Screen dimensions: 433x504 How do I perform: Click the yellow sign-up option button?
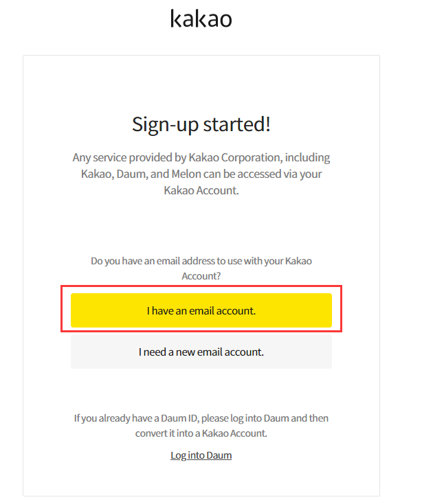click(201, 310)
